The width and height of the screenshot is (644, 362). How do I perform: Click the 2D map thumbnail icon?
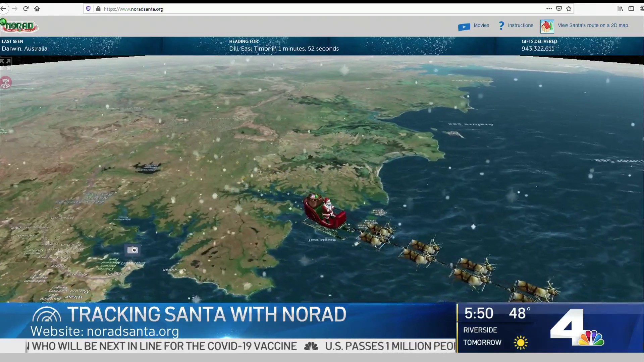(547, 26)
